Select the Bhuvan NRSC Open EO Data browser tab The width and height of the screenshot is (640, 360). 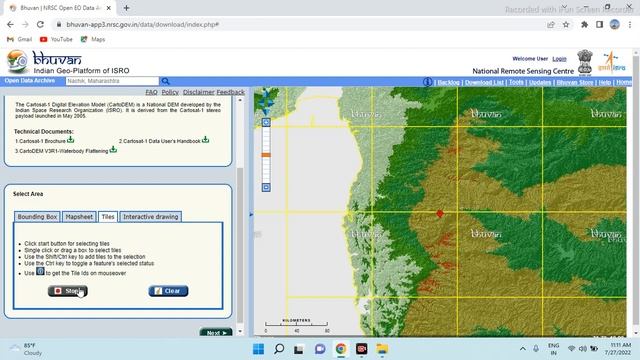tap(60, 8)
